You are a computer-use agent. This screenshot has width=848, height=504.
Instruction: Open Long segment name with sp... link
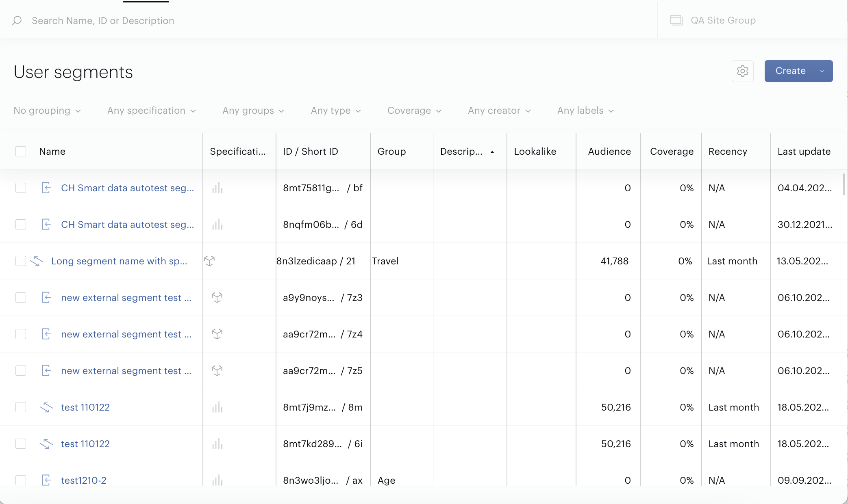[120, 261]
